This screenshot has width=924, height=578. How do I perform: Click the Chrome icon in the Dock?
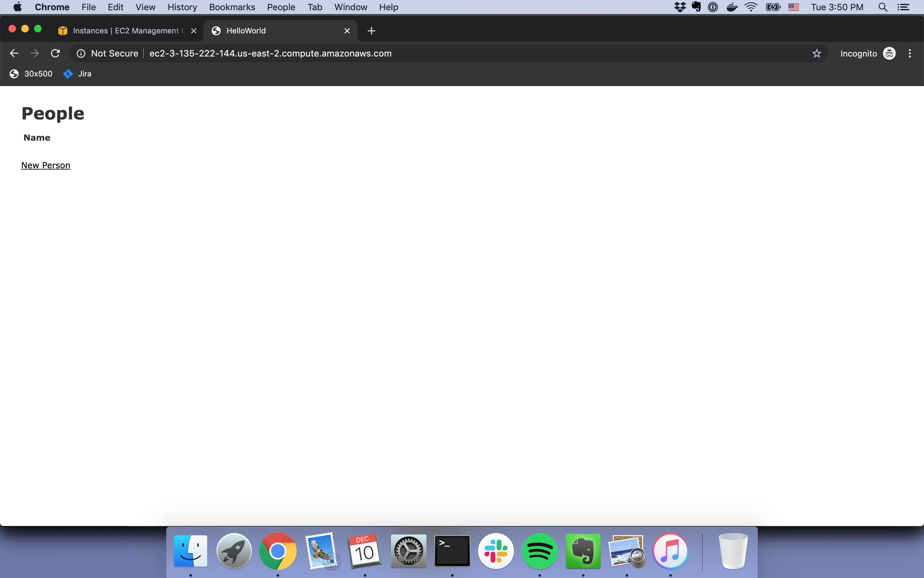pos(278,551)
